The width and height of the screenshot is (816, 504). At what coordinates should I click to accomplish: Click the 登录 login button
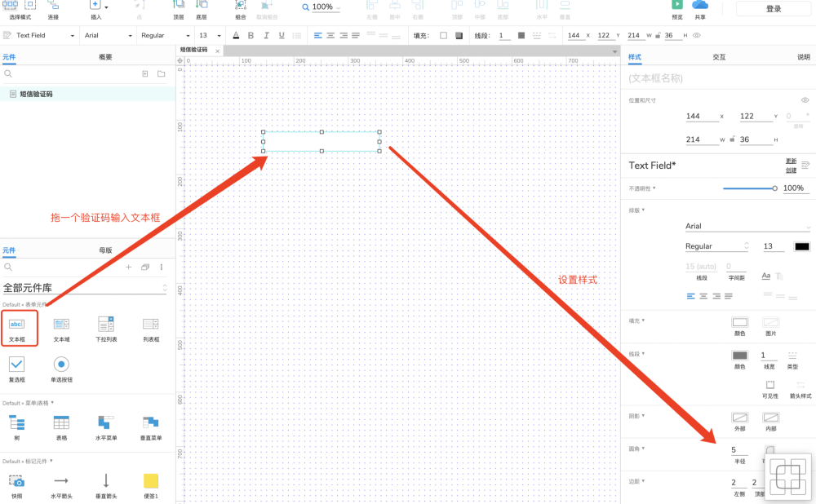pos(774,9)
